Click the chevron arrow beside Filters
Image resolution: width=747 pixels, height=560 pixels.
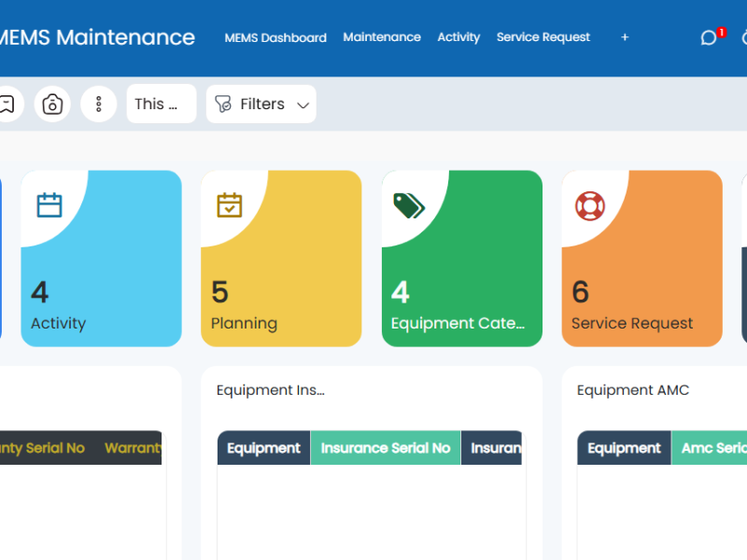(303, 105)
